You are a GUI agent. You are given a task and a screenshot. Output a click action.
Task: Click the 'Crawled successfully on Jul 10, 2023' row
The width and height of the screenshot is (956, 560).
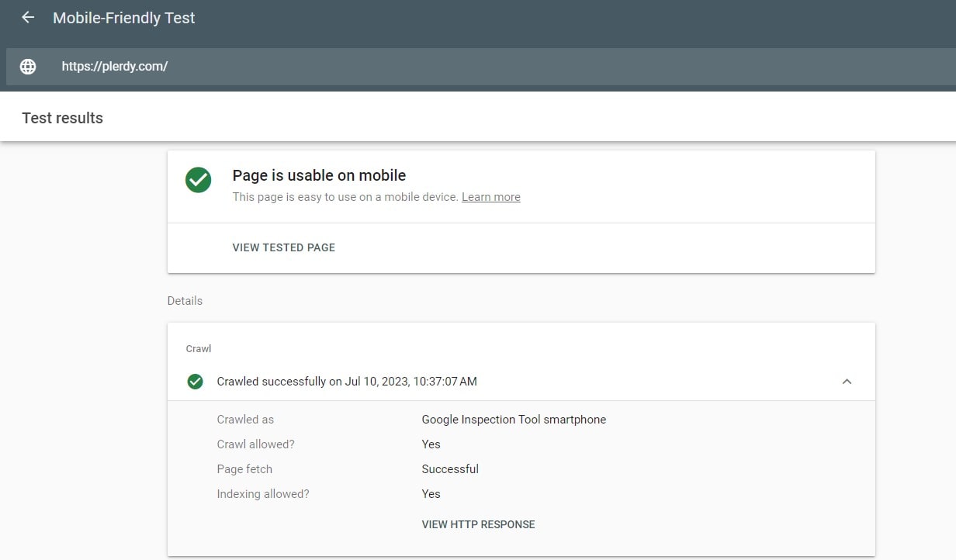pos(347,382)
